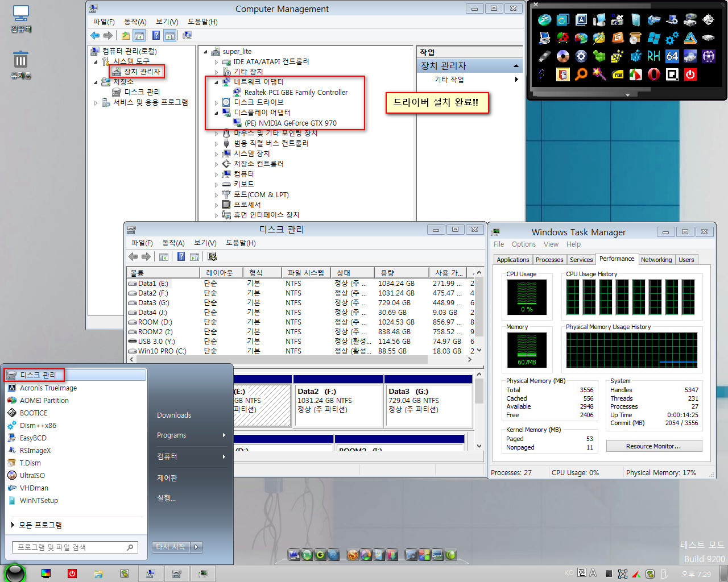Open the CD disc icon in launcher panel
728x582 pixels.
click(x=562, y=56)
